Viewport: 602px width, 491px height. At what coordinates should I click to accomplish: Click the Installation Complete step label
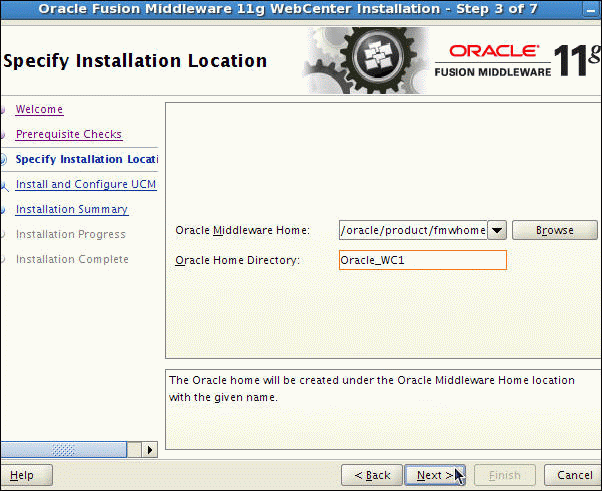[x=72, y=259]
